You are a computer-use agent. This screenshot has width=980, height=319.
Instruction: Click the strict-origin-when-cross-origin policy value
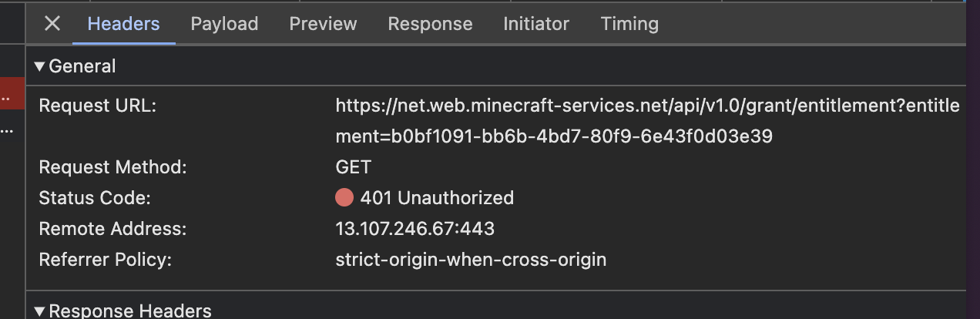[x=471, y=260]
